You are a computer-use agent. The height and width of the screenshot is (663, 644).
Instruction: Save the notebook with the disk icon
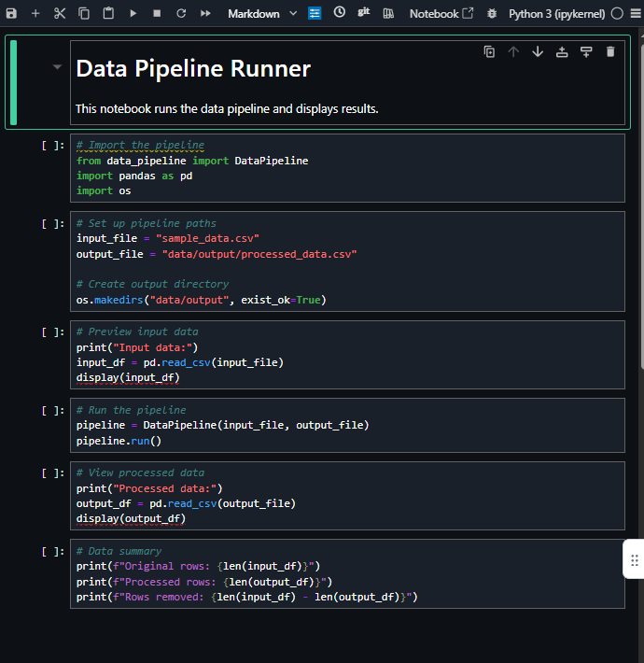pos(11,13)
